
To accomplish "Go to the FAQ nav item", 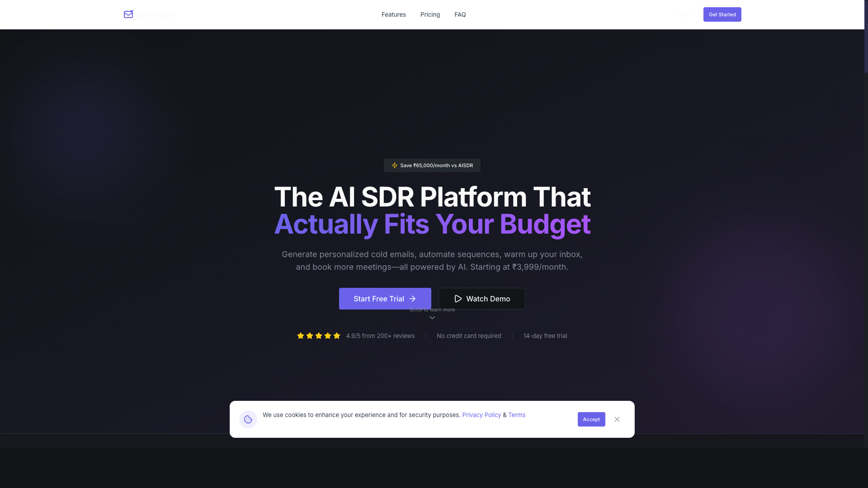I will (460, 14).
